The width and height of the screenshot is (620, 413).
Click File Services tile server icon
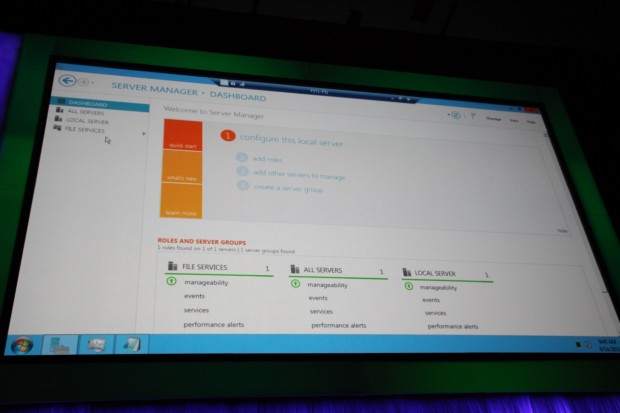(x=172, y=266)
